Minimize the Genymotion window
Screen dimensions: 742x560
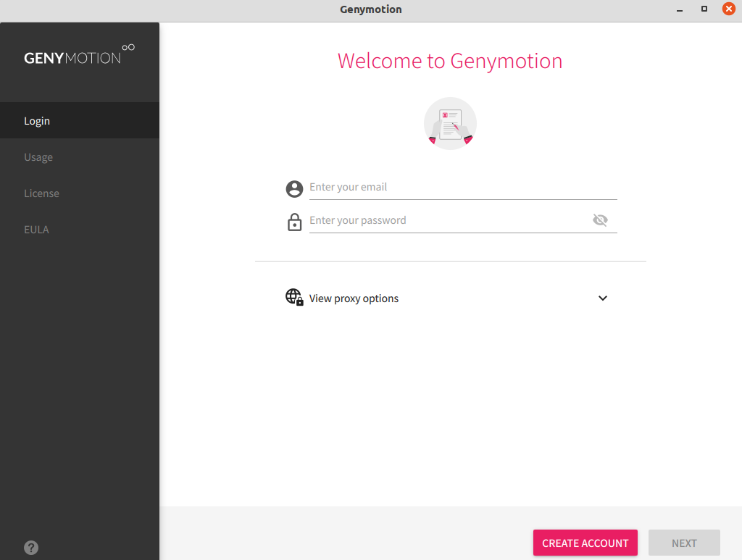(x=680, y=9)
